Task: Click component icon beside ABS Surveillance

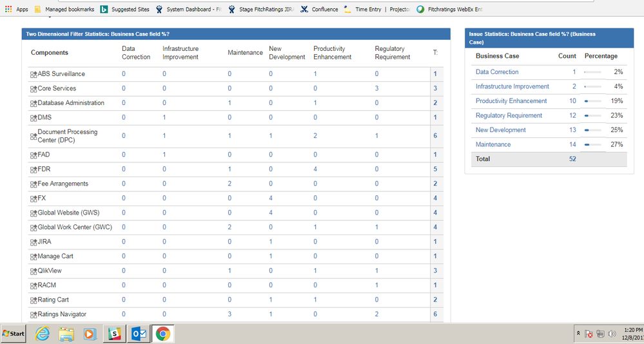Action: [34, 75]
